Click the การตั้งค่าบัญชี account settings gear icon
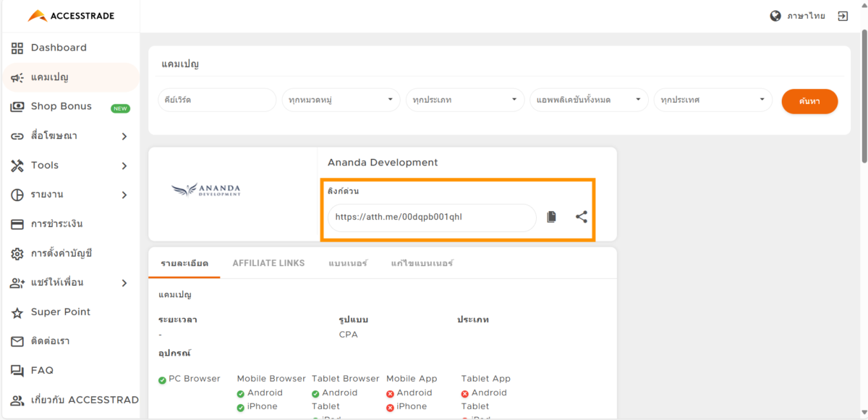 click(x=17, y=253)
